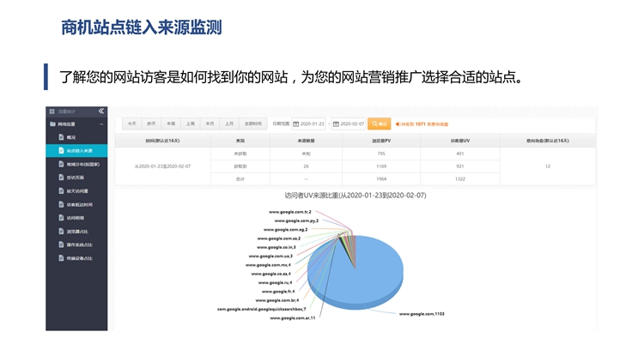Select 操作系统占比 in the sidebar

pos(80,244)
